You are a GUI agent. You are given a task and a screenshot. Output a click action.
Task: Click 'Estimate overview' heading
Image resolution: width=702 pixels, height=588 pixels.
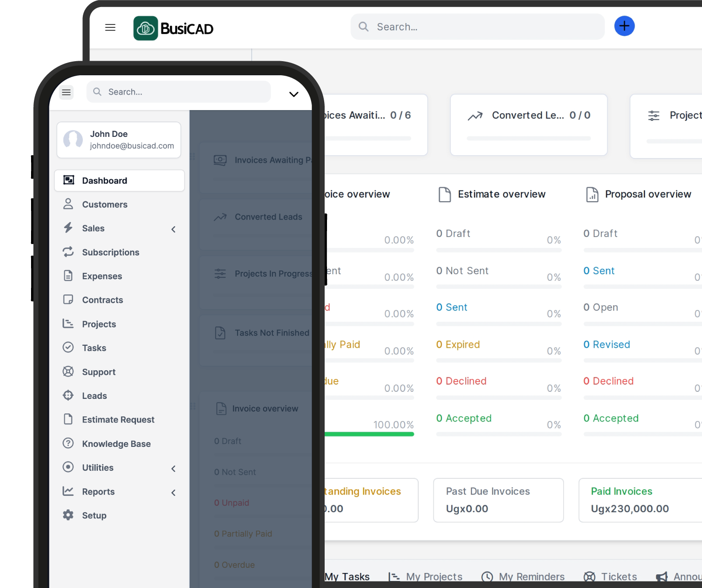click(x=502, y=194)
